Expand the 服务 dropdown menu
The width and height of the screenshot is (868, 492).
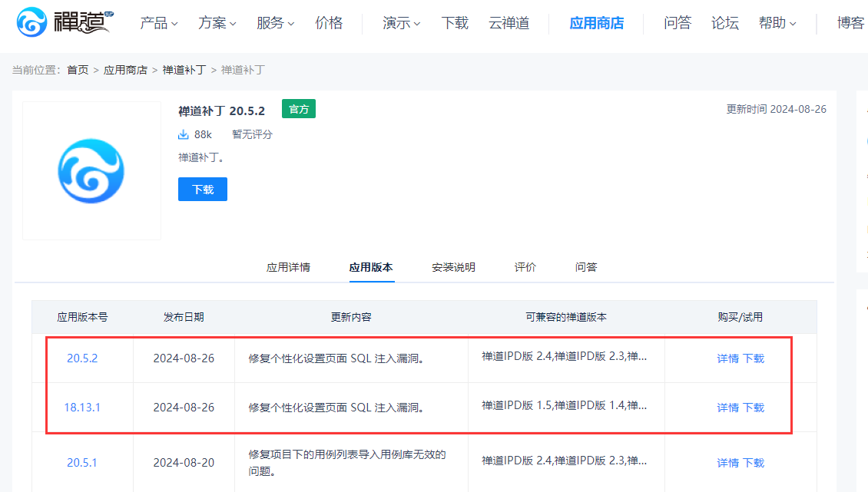point(275,23)
